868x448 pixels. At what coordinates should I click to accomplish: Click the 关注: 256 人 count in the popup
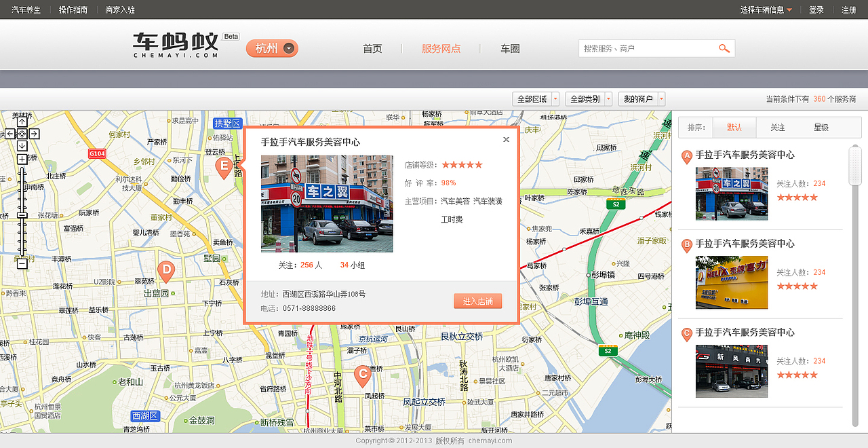click(x=300, y=265)
